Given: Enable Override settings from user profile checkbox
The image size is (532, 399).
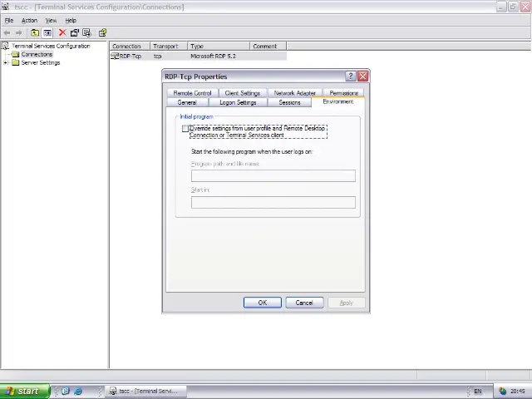Looking at the screenshot, I should click(185, 129).
